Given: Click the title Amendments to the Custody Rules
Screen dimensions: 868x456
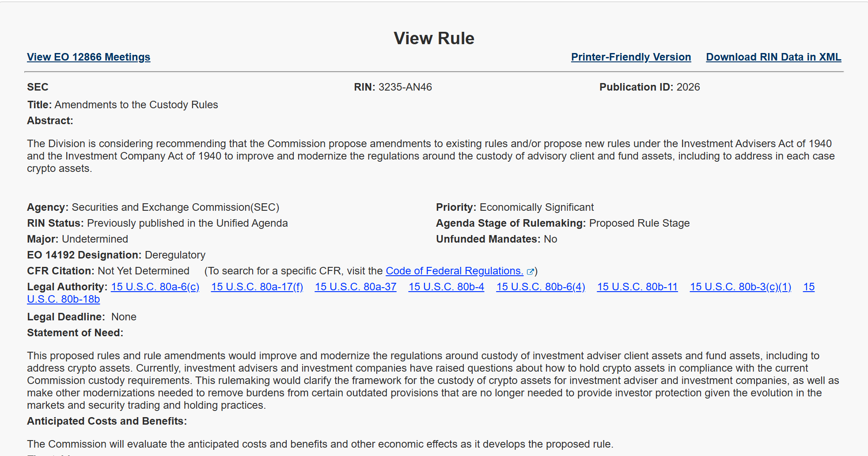Looking at the screenshot, I should [x=136, y=105].
